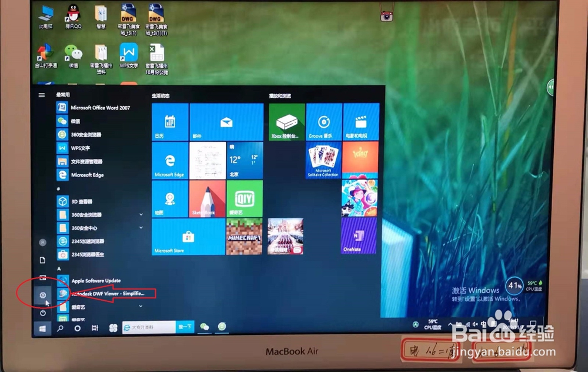The height and width of the screenshot is (372, 588).
Task: Launch Microsoft Office Word 2007 from list
Action: click(93, 108)
